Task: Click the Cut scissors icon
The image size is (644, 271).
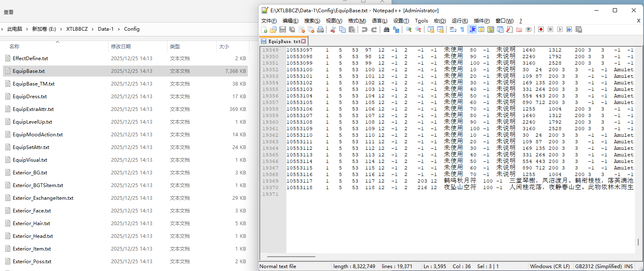Action: point(333,29)
